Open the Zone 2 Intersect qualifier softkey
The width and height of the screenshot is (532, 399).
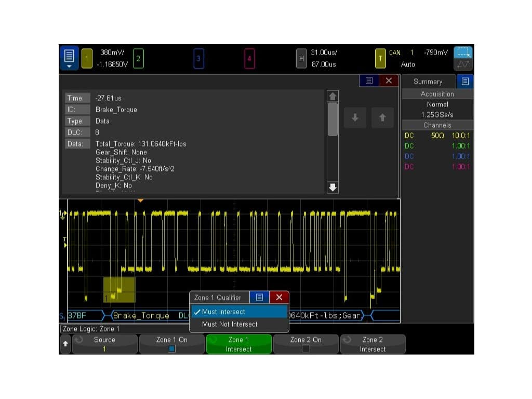tap(373, 344)
